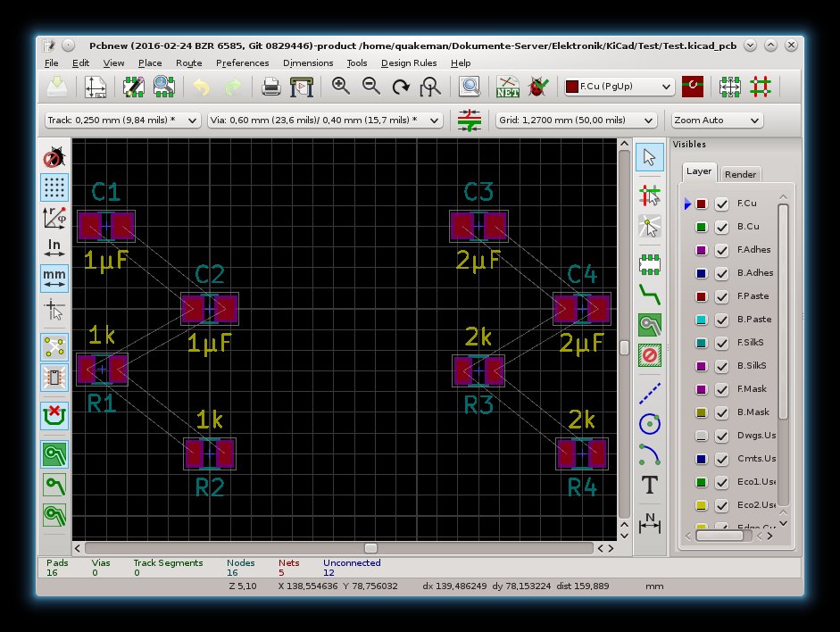Image resolution: width=840 pixels, height=632 pixels.
Task: Click the canvas horizontal scrollbar thumb
Action: [370, 548]
